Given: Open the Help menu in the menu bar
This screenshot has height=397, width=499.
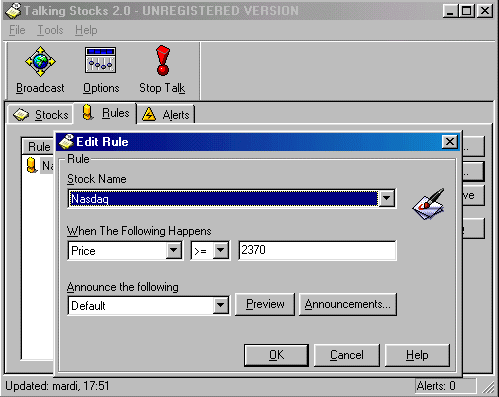Looking at the screenshot, I should pyautogui.click(x=86, y=30).
